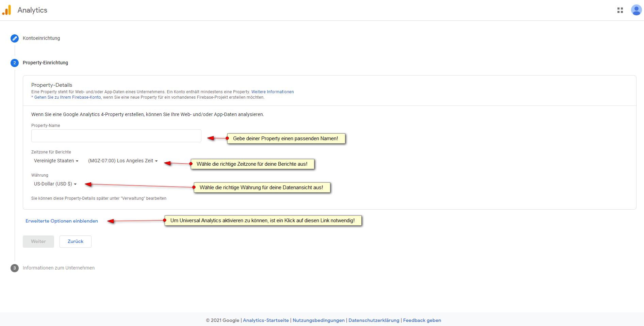Click the Zurück button
This screenshot has width=644, height=326.
tap(76, 242)
